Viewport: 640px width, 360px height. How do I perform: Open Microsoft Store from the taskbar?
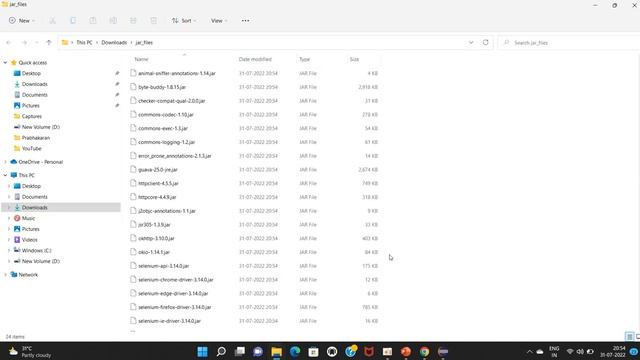(313, 351)
